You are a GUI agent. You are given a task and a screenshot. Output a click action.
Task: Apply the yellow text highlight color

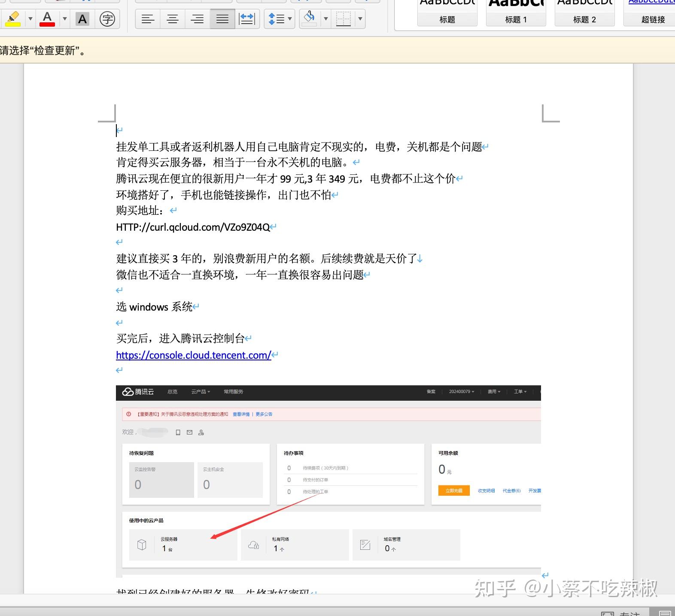[x=13, y=19]
